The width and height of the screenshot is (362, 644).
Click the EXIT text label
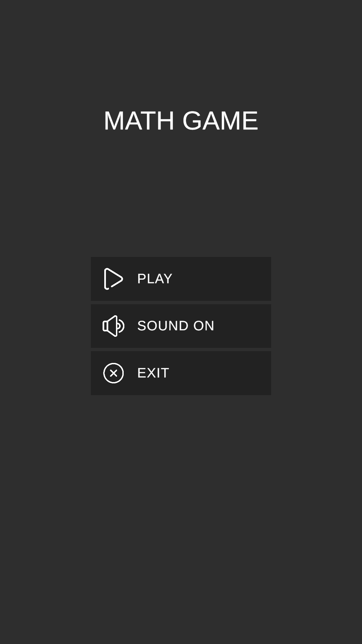tap(153, 373)
